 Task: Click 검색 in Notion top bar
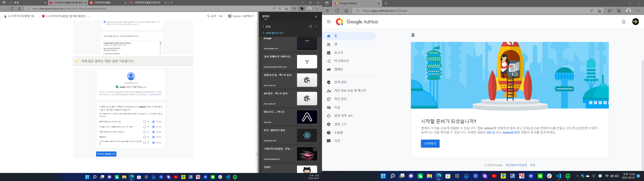tap(212, 16)
